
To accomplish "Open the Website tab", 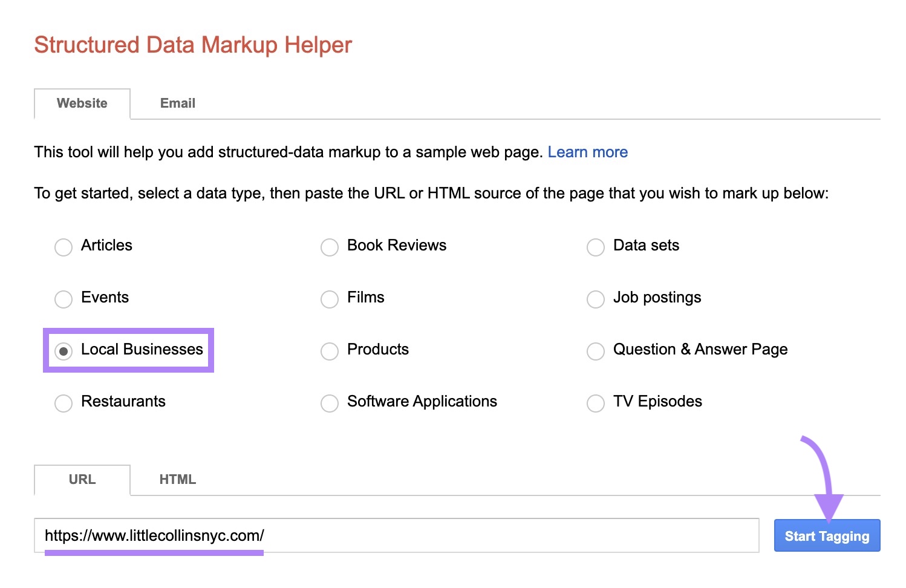I will pyautogui.click(x=82, y=103).
